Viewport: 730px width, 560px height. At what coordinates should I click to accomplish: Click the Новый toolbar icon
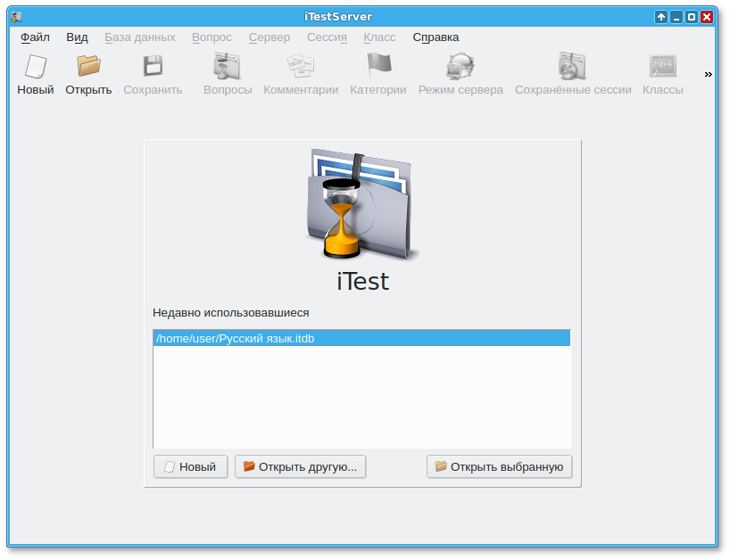pos(36,67)
